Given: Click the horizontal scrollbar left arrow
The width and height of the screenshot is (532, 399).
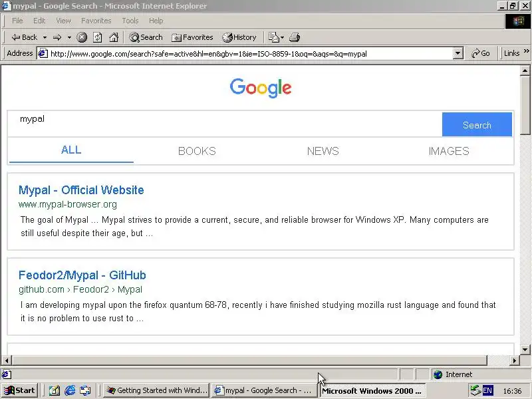Looking at the screenshot, I should pos(7,360).
